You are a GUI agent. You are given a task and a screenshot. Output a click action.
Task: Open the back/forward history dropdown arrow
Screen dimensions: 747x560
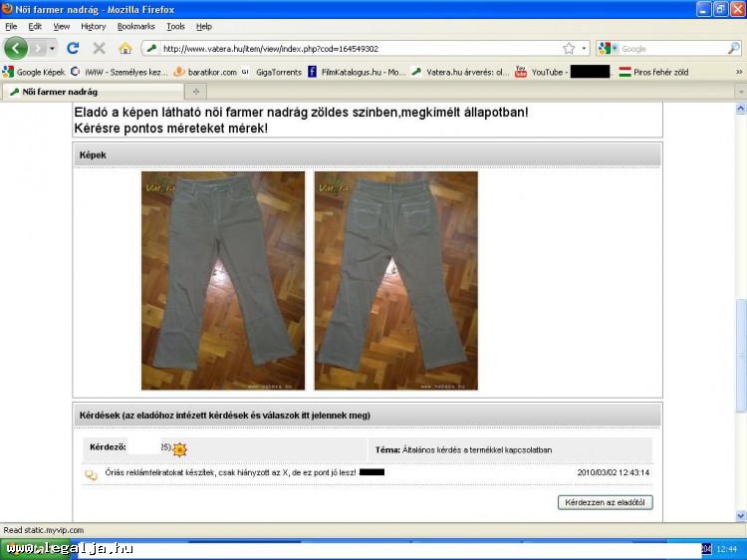point(53,48)
